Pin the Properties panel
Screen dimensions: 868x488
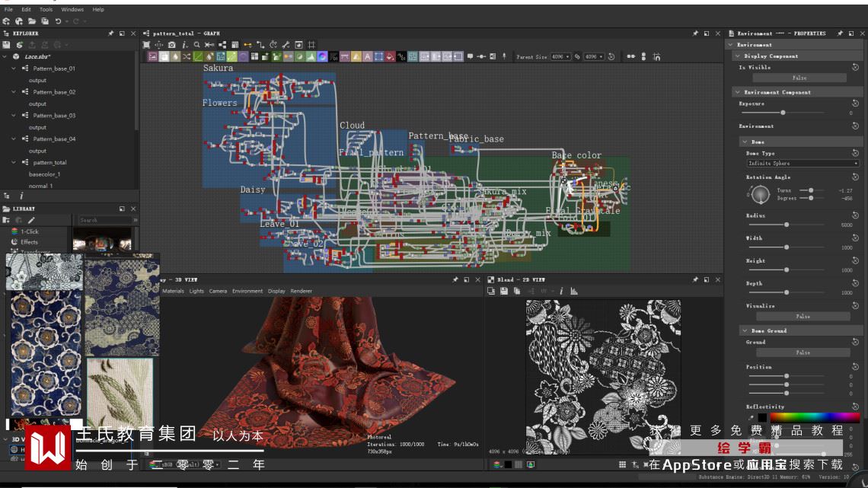(841, 33)
